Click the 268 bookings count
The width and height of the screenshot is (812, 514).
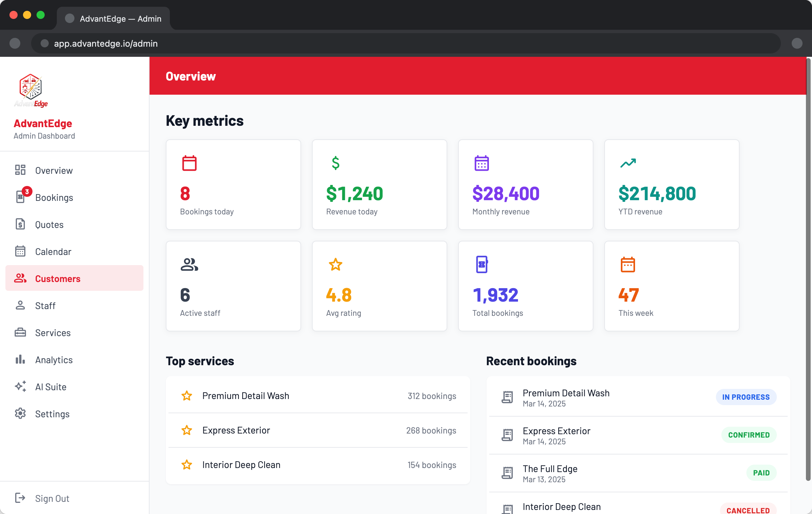pos(431,430)
